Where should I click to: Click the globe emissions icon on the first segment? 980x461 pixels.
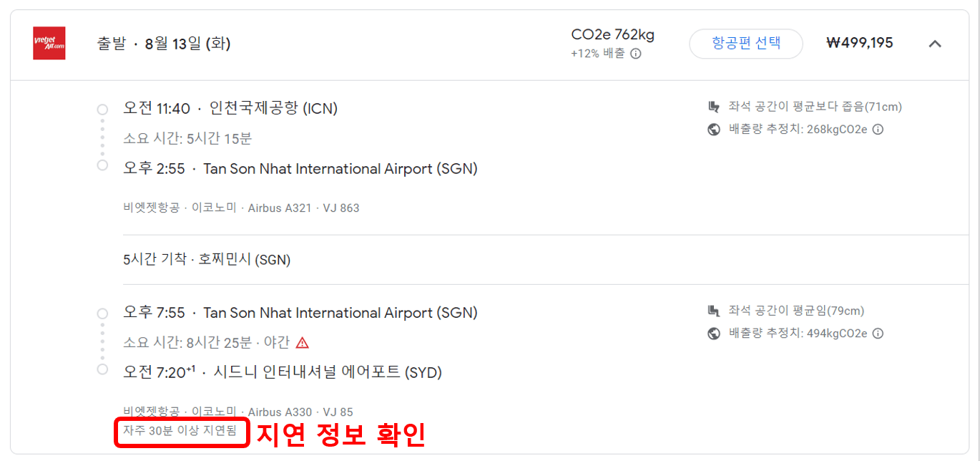(x=712, y=130)
